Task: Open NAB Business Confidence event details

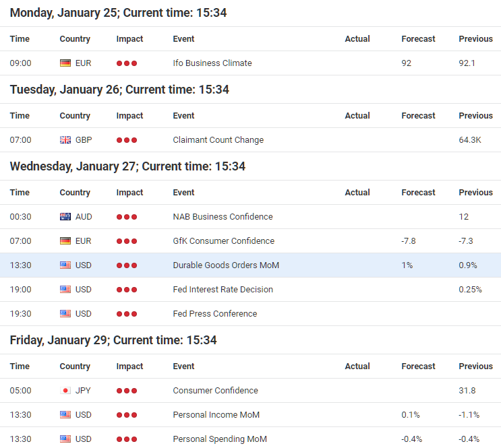Action: click(x=223, y=216)
